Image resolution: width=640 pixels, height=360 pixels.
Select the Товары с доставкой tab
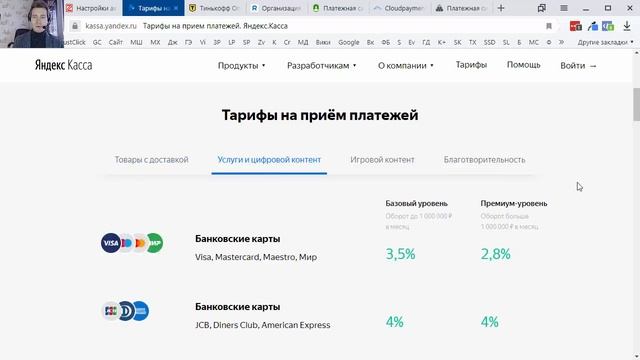[x=151, y=160]
